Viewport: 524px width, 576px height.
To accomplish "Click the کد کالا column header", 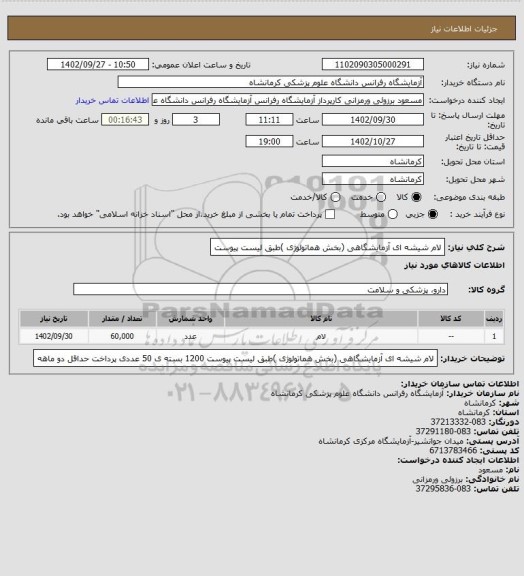I will pyautogui.click(x=451, y=318).
